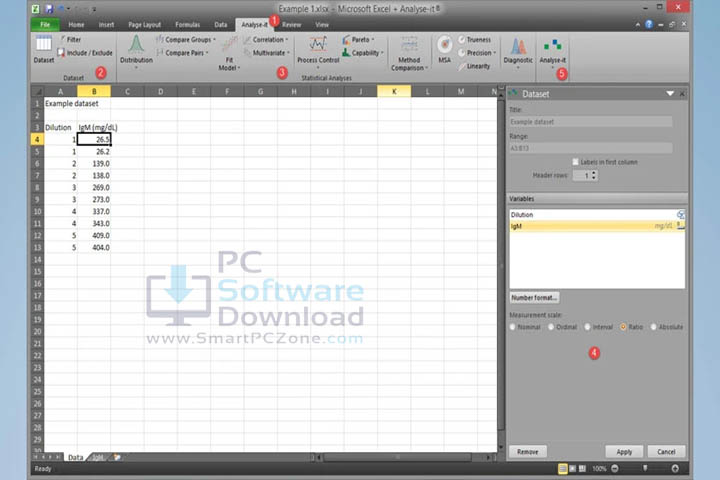The width and height of the screenshot is (720, 480).
Task: Switch to the Formulas ribbon tab
Action: pyautogui.click(x=187, y=25)
